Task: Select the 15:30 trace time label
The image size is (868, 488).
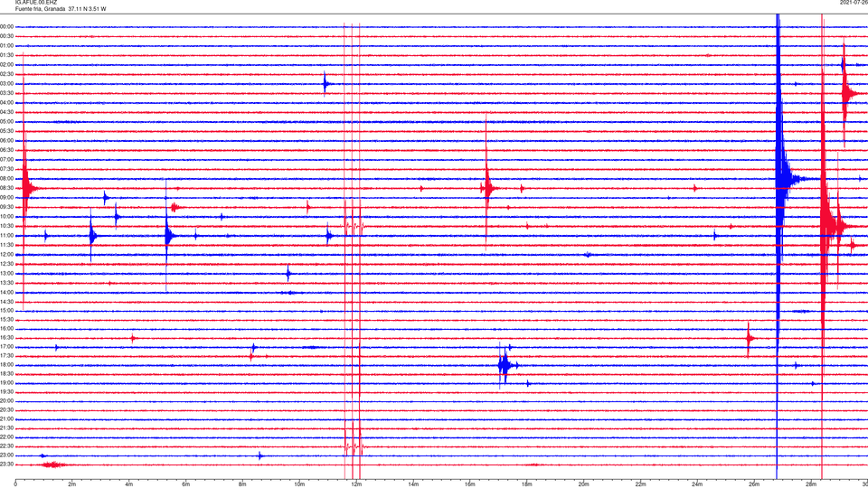Action: tap(7, 320)
